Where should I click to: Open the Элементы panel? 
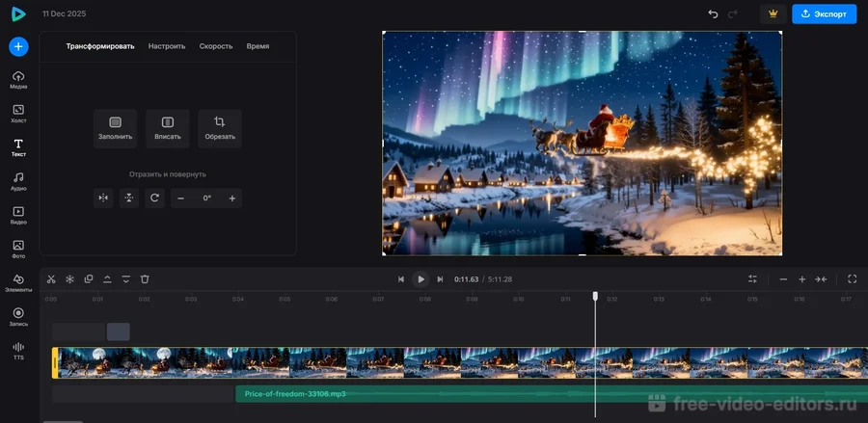(x=18, y=283)
